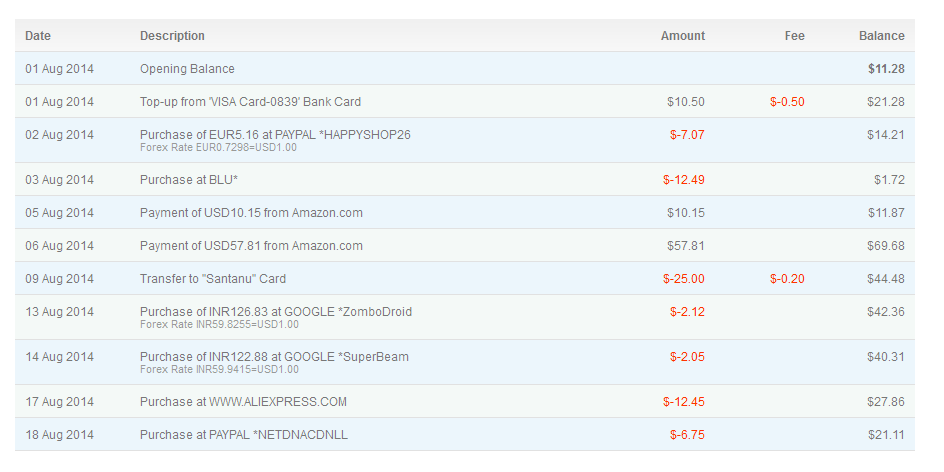Click the Description column header

pyautogui.click(x=172, y=36)
